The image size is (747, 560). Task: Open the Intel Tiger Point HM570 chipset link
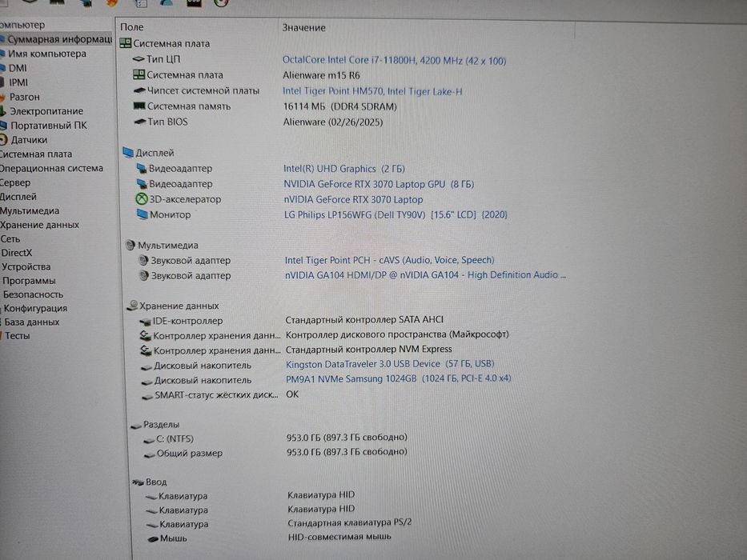(372, 91)
